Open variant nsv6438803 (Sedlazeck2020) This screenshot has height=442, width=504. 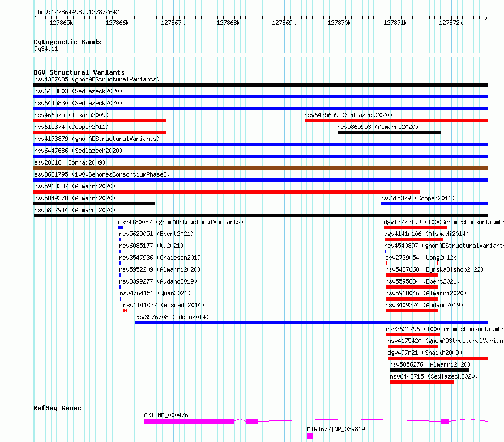click(x=78, y=91)
